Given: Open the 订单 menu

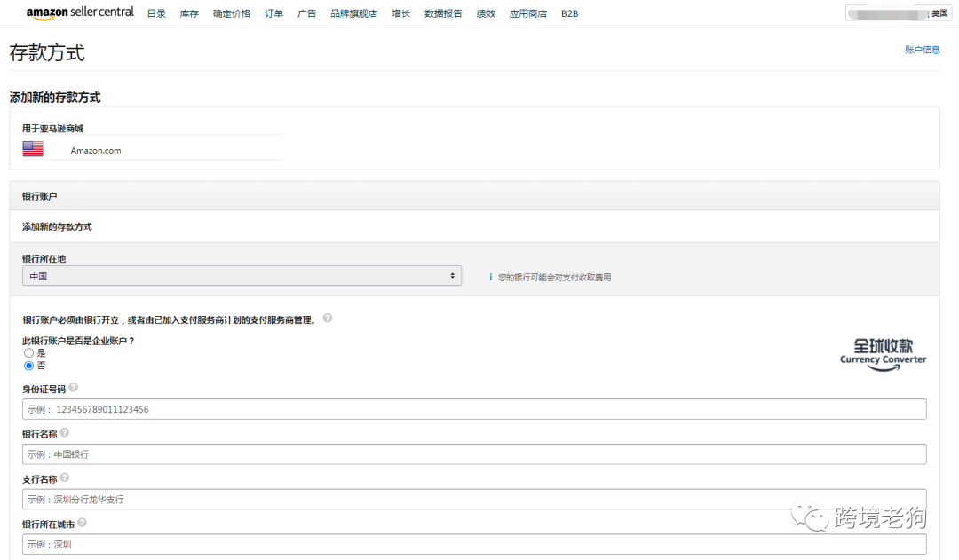Looking at the screenshot, I should coord(274,13).
